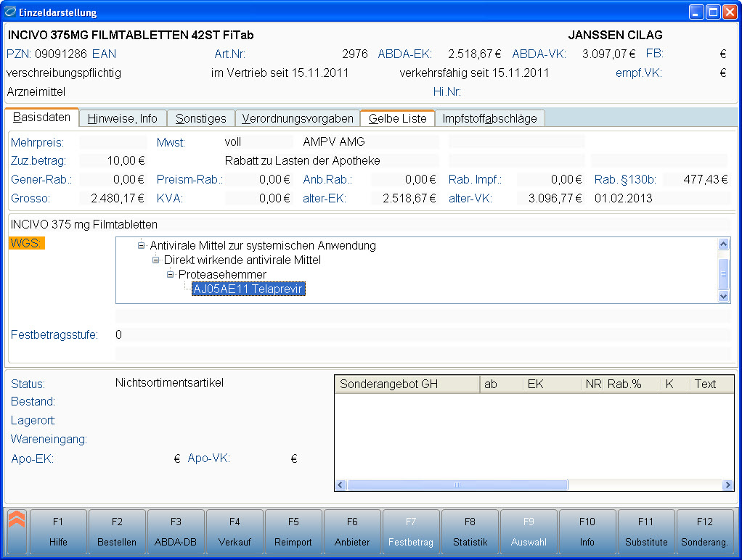Click the Text column header
Viewport: 742px width, 560px height.
click(x=712, y=384)
